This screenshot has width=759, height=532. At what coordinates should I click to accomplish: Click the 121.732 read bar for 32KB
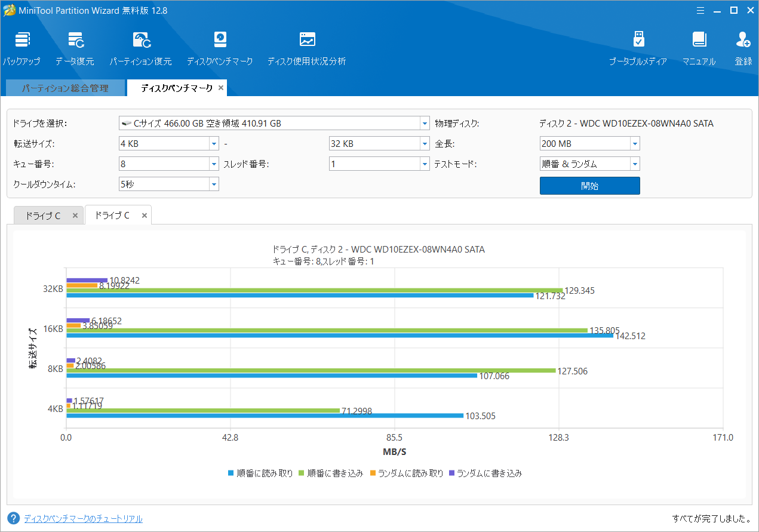pyautogui.click(x=300, y=295)
